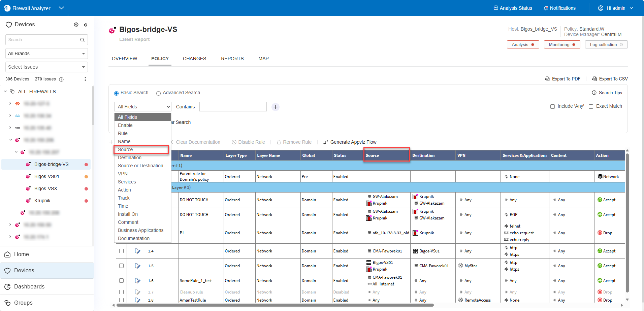Collapse the Devices sidebar panel

86,25
